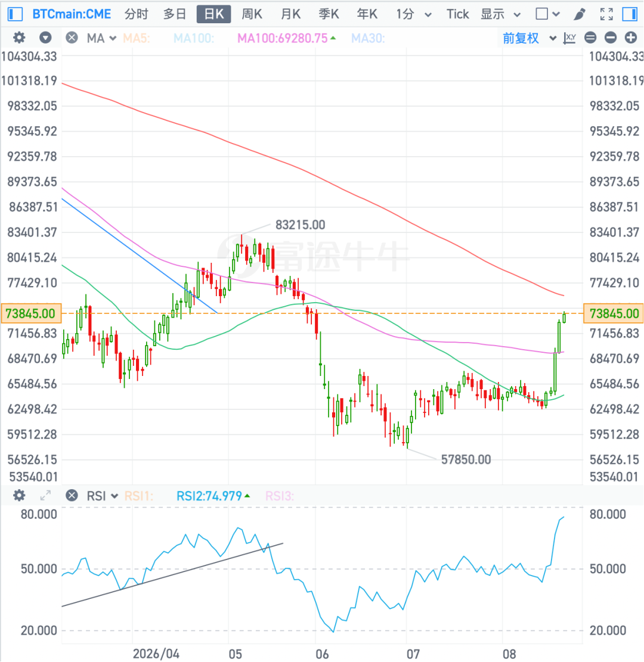Viewport: 644px width, 662px height.
Task: Toggle the RSI2:74.979 line visibility
Action: tap(212, 496)
